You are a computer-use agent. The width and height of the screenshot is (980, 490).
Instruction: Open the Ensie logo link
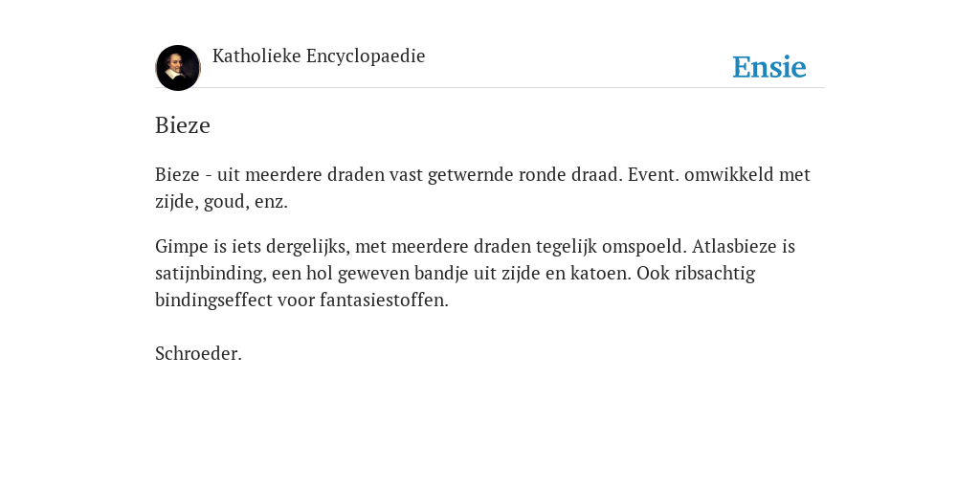point(769,67)
